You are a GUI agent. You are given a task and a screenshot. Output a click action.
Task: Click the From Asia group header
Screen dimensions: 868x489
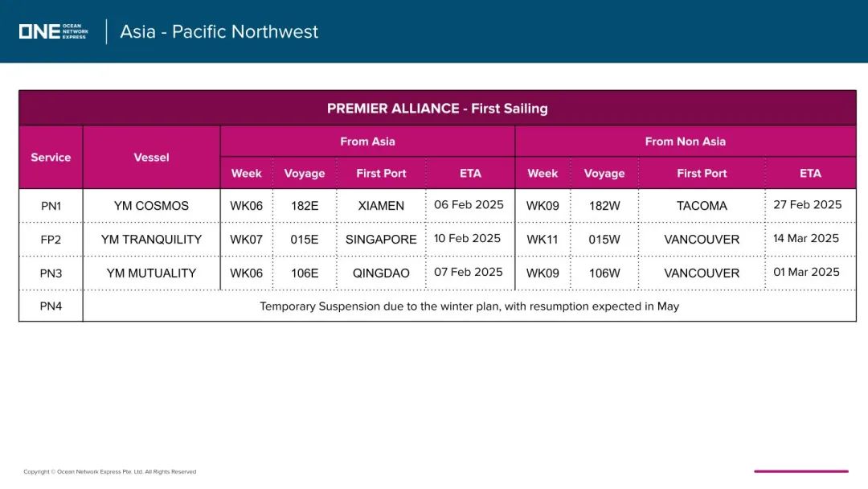coord(367,142)
